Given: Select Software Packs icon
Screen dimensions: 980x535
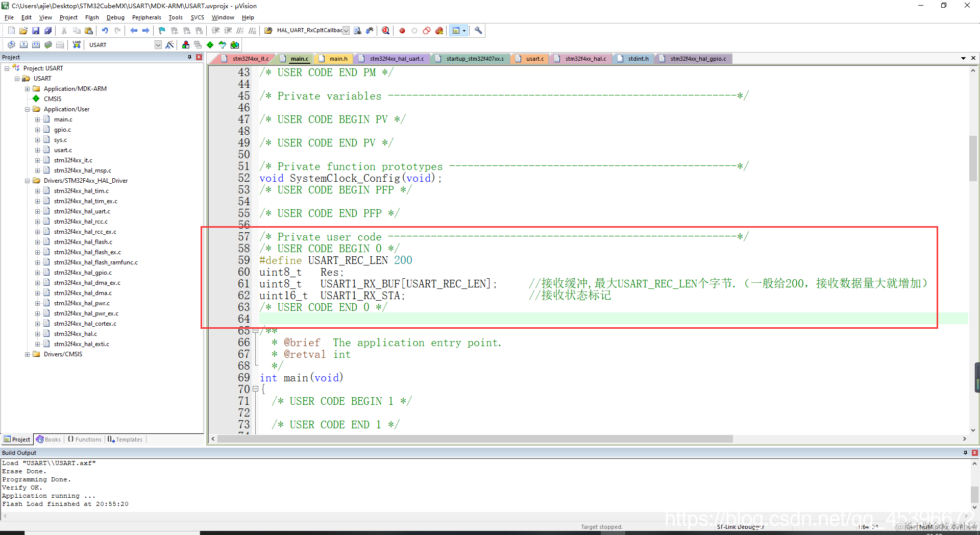Looking at the screenshot, I should (223, 45).
